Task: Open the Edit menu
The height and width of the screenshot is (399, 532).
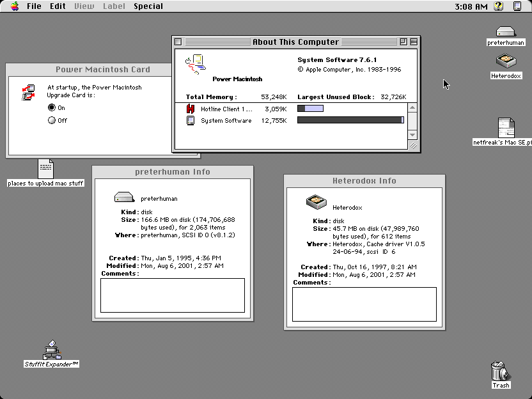Action: (x=58, y=6)
